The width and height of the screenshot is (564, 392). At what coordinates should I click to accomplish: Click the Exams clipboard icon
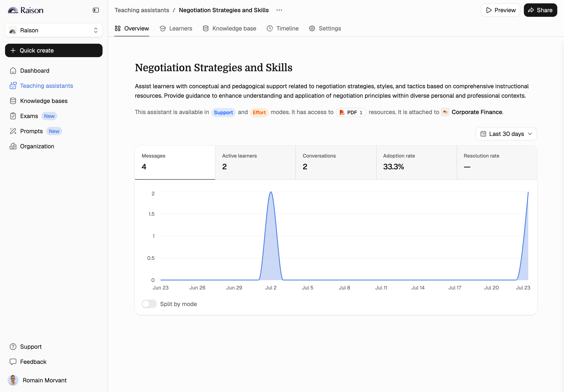tap(13, 116)
